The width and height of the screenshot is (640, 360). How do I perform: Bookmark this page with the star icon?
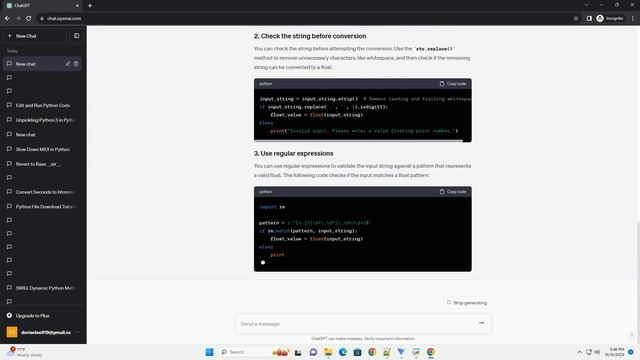(576, 18)
